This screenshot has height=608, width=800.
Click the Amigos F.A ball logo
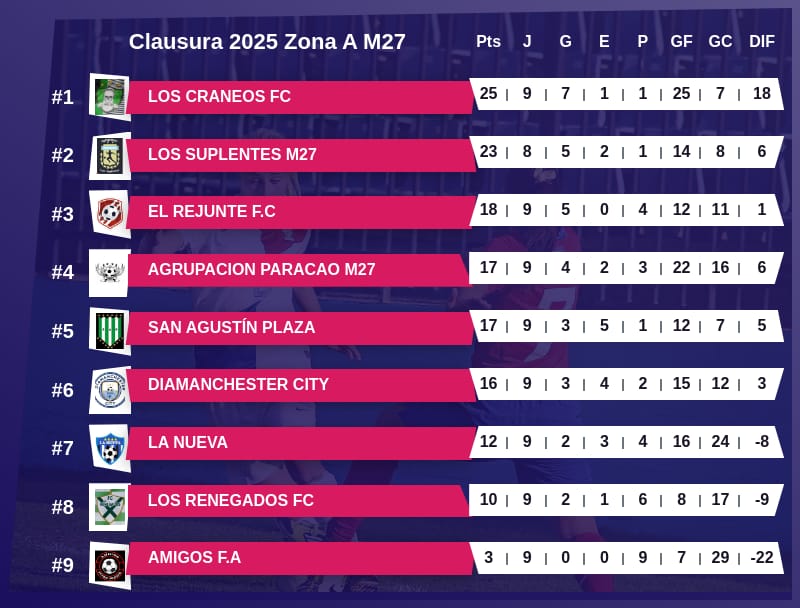pyautogui.click(x=110, y=565)
